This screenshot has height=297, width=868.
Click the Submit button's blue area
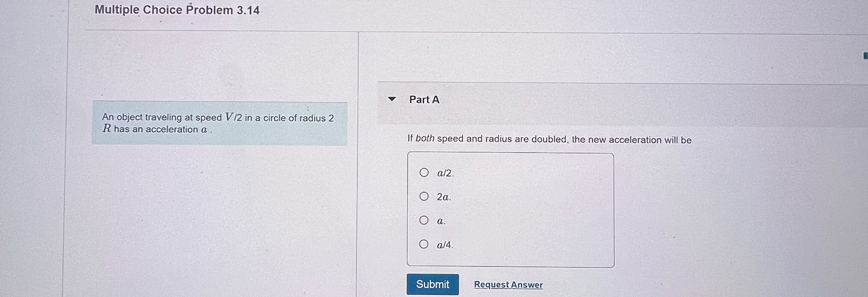(432, 284)
